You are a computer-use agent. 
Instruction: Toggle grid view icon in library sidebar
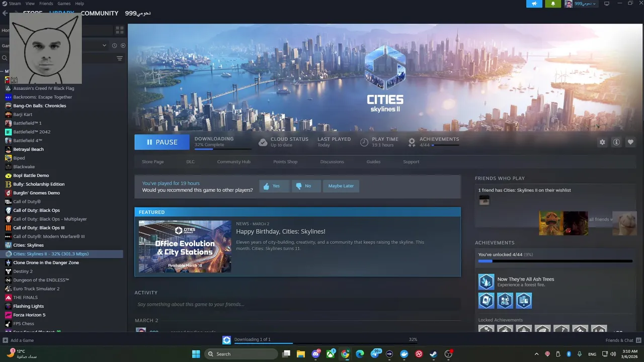[119, 30]
